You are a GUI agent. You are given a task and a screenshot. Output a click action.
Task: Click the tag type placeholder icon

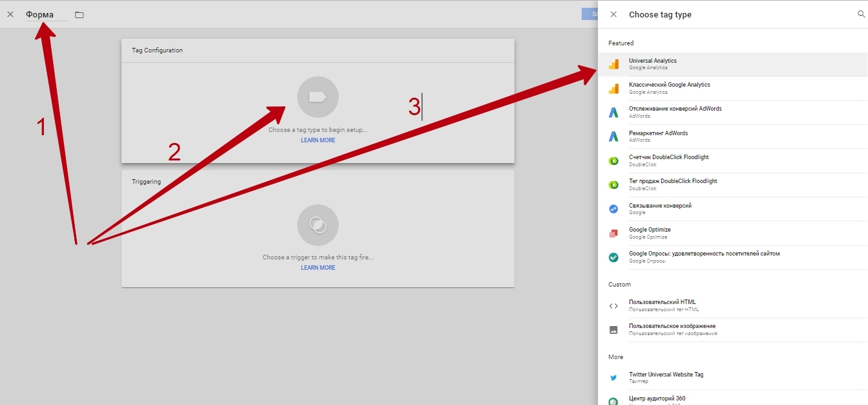point(318,97)
